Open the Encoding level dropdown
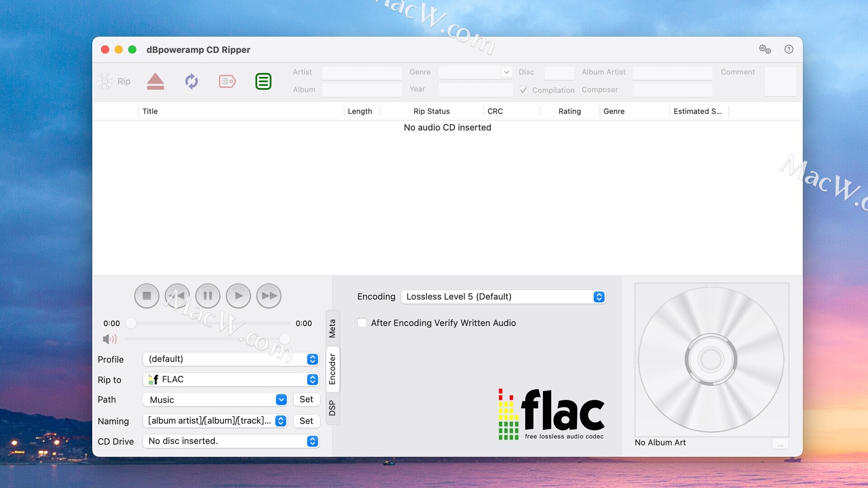This screenshot has height=488, width=868. point(503,297)
